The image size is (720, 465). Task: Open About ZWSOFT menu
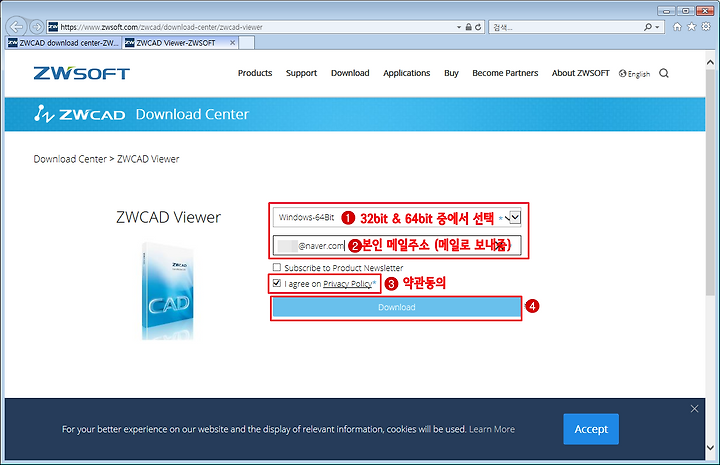pos(580,73)
